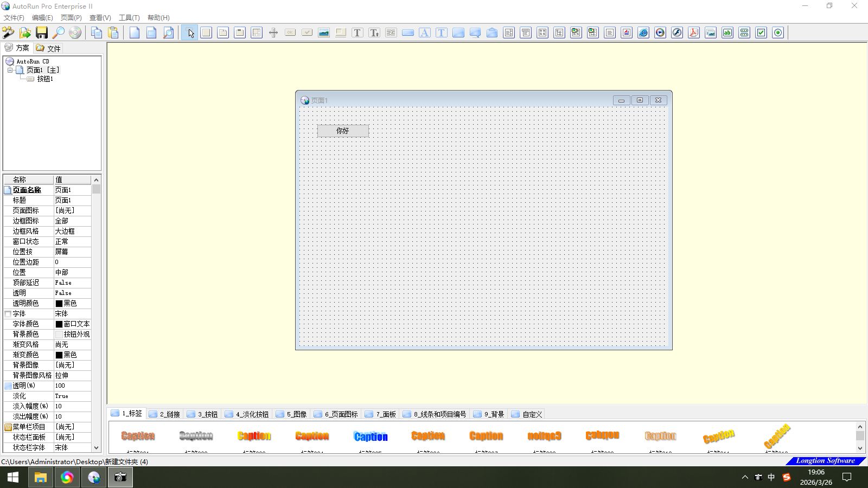Select the checkbox control tool in toolbar
Screen dimensions: 868x488
tap(761, 33)
